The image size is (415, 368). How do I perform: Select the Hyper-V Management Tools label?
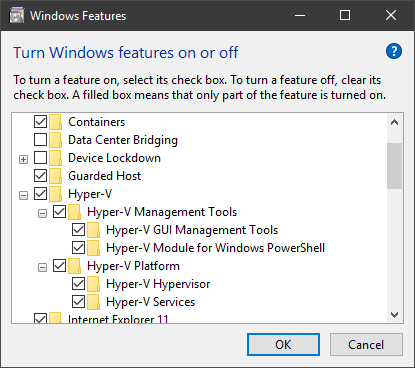(162, 212)
